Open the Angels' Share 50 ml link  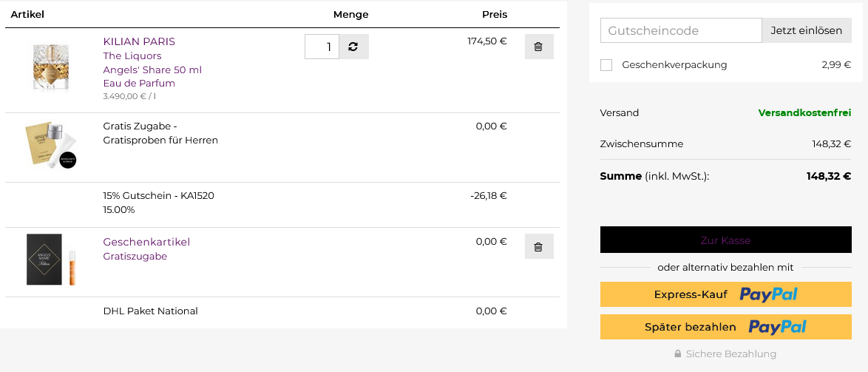pyautogui.click(x=152, y=70)
